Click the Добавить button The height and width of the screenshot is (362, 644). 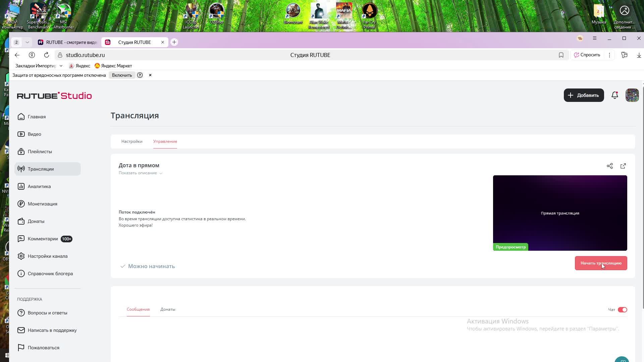tap(584, 95)
